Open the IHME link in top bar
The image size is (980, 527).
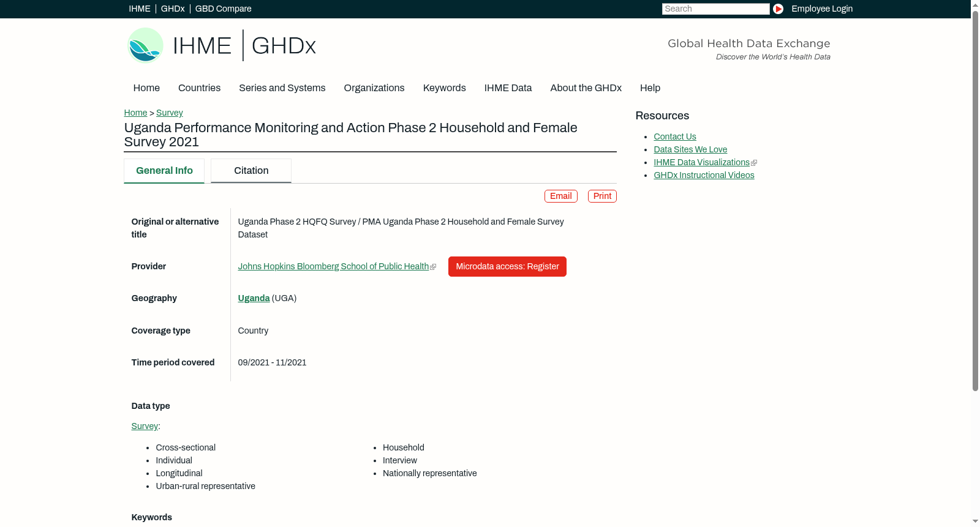pos(140,9)
